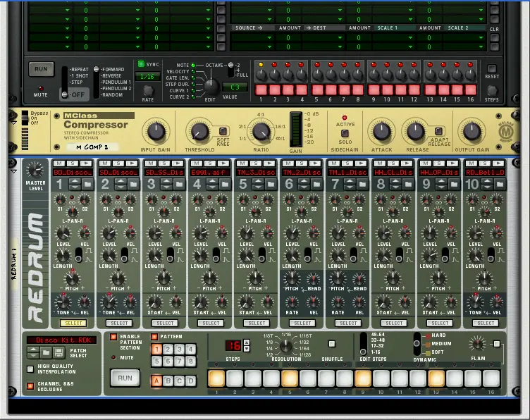Turn the Flam amount knob
Image resolution: width=530 pixels, height=420 pixels.
(478, 345)
